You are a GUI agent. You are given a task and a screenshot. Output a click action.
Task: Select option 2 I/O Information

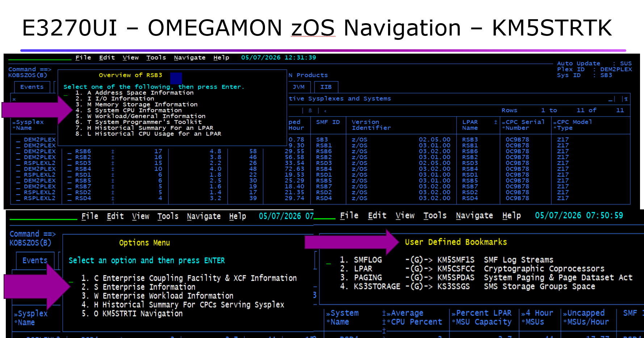pos(115,99)
